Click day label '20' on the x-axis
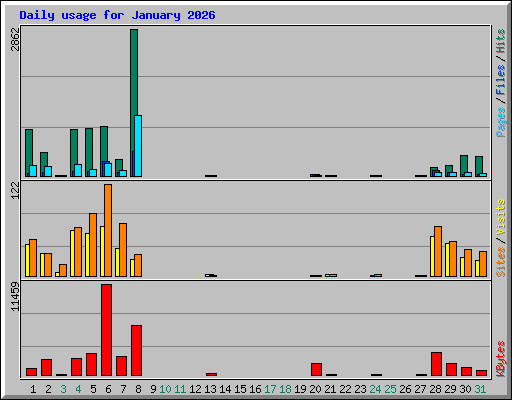This screenshot has width=512, height=400. coord(315,389)
